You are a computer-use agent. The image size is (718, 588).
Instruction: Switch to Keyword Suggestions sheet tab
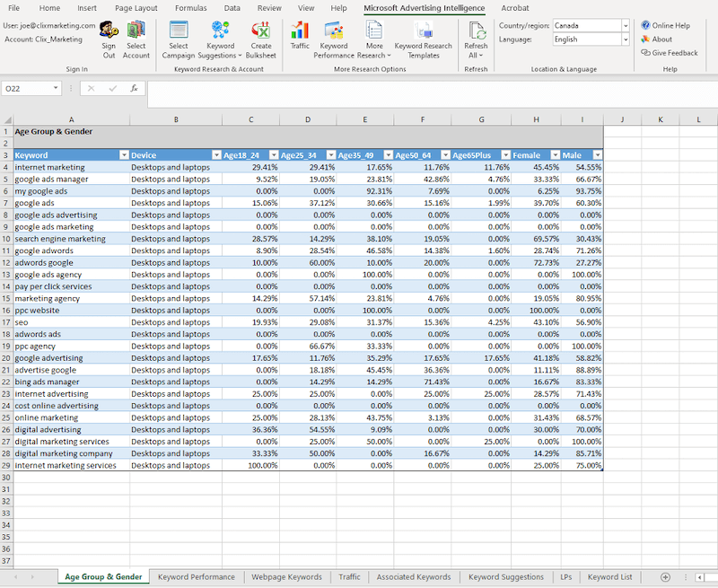(506, 577)
